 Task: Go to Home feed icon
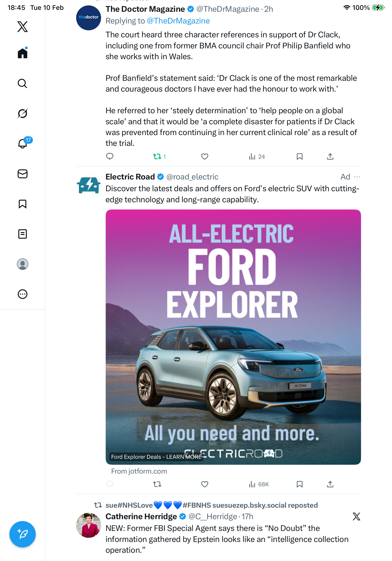coord(23,53)
